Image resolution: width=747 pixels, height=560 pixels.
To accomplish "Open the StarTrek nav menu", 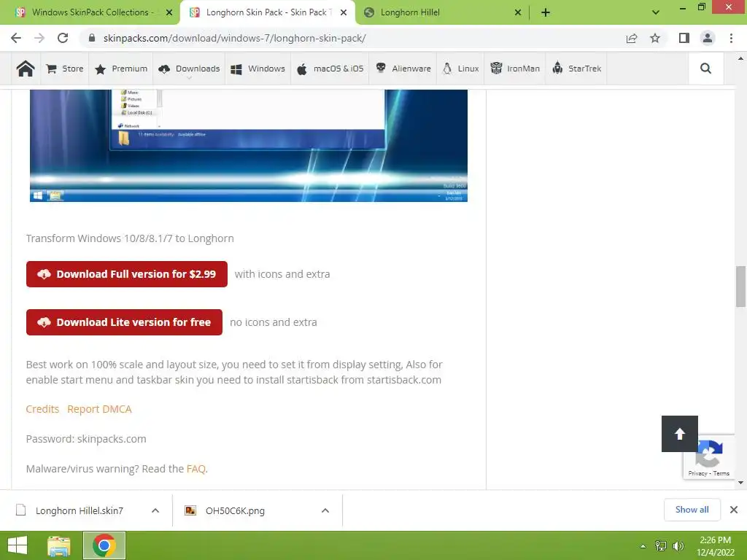I will 576,69.
